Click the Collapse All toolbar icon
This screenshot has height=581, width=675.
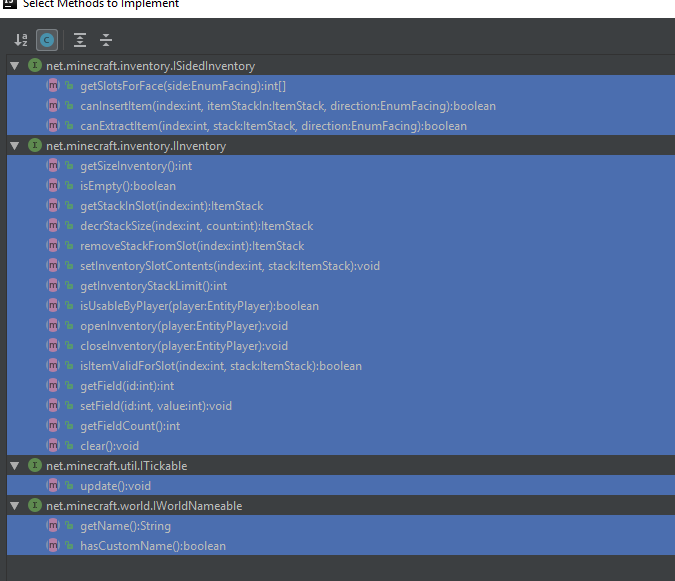(x=106, y=40)
